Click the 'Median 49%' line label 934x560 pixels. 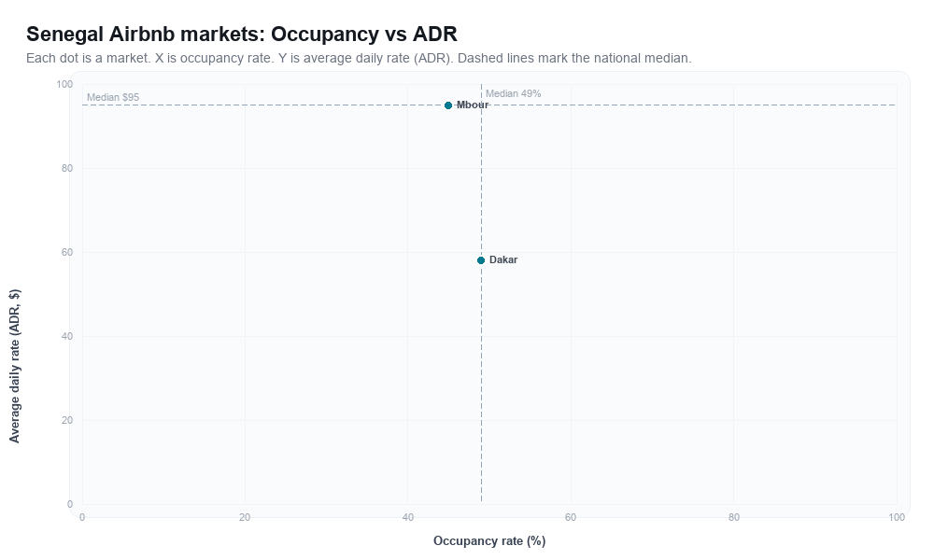coord(514,93)
